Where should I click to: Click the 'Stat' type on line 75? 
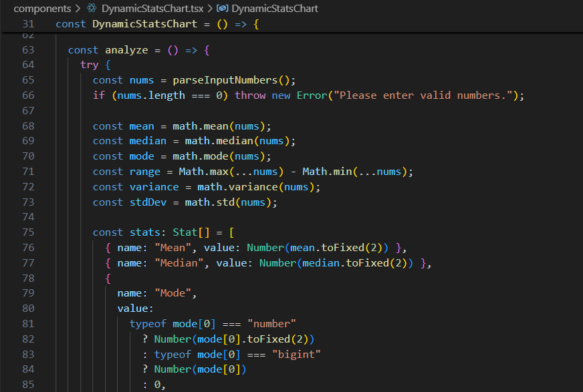(x=185, y=232)
